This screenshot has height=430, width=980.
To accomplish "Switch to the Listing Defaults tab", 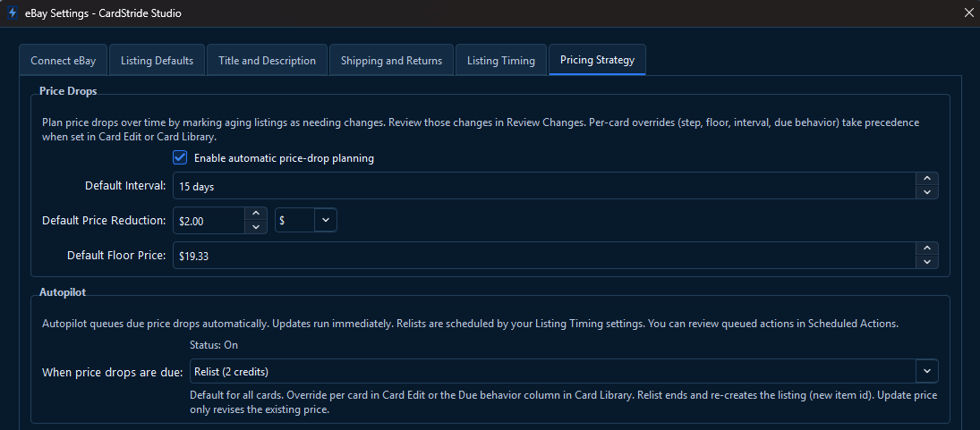I will [157, 61].
